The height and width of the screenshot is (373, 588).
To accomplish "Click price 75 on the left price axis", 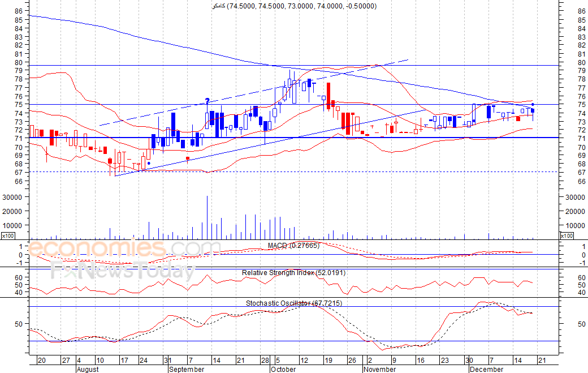I will 19,104.
